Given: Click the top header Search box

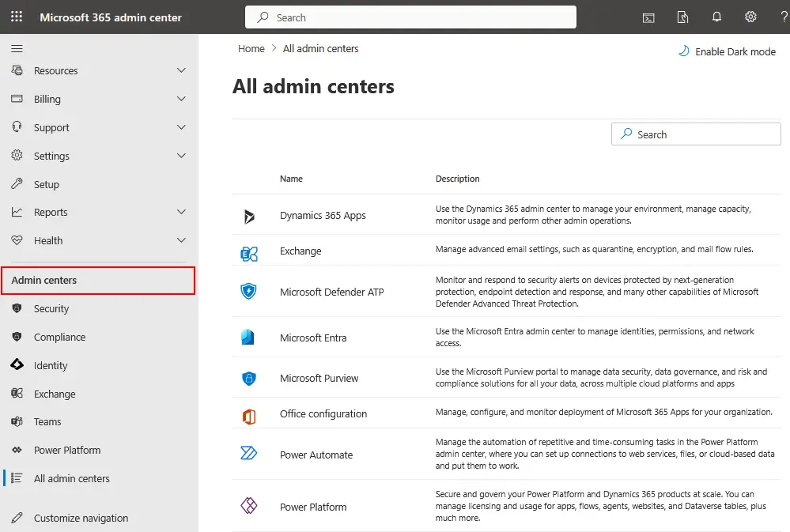Looking at the screenshot, I should 410,17.
